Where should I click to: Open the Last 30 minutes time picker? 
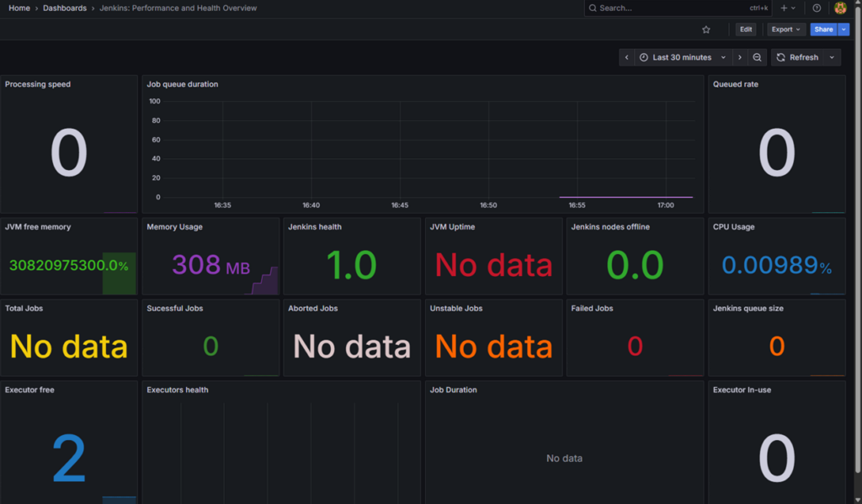[x=682, y=57]
